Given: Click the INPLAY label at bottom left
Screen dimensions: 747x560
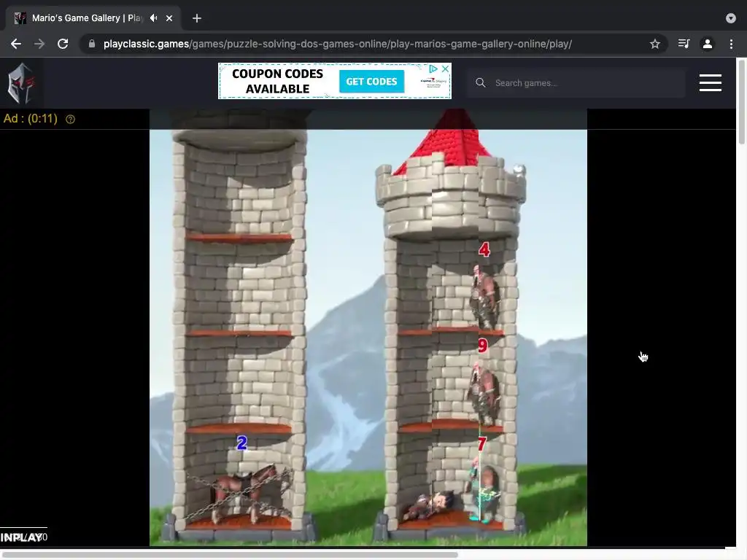Looking at the screenshot, I should click(21, 537).
